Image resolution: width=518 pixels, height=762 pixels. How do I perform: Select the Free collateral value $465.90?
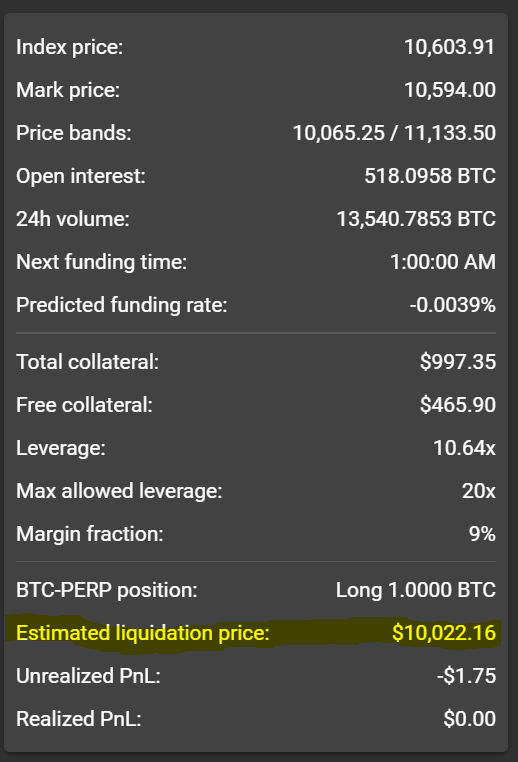458,405
